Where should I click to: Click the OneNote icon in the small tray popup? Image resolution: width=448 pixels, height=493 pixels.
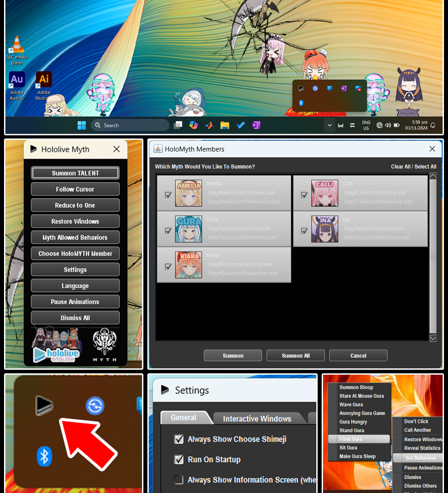pyautogui.click(x=344, y=88)
